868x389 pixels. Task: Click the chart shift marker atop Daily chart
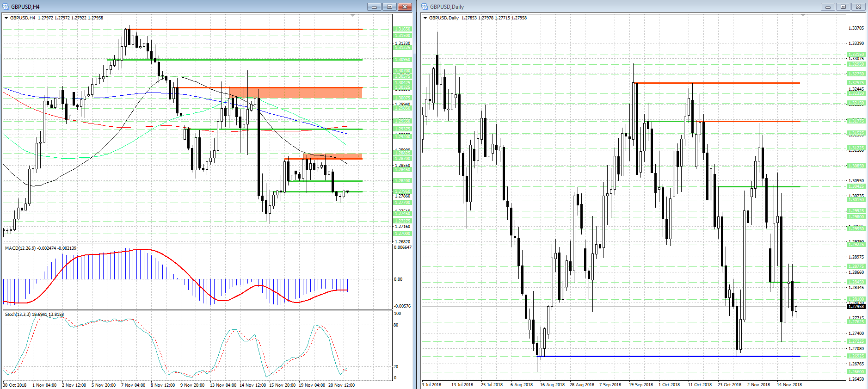[x=803, y=16]
